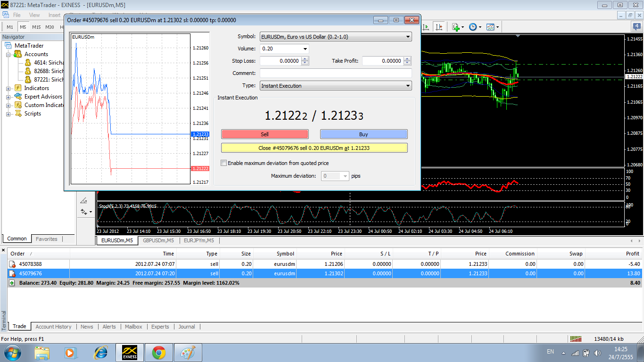This screenshot has height=362, width=644.
Task: Switch to M15 timeframe
Action: click(x=36, y=27)
